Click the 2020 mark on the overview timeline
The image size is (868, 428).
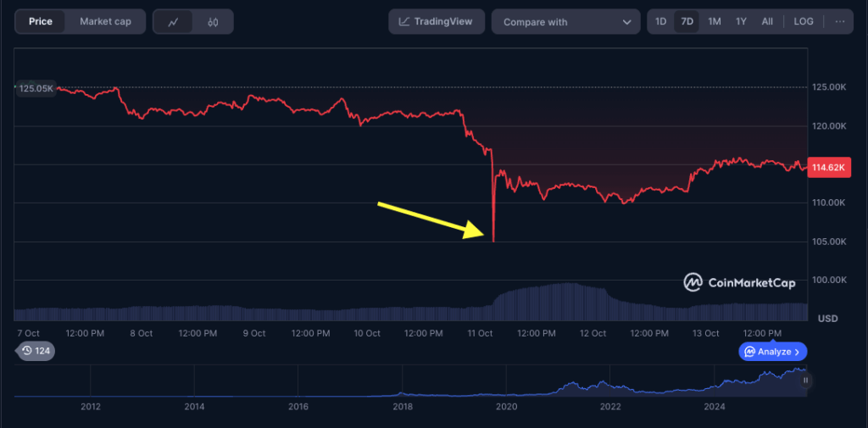pyautogui.click(x=506, y=407)
